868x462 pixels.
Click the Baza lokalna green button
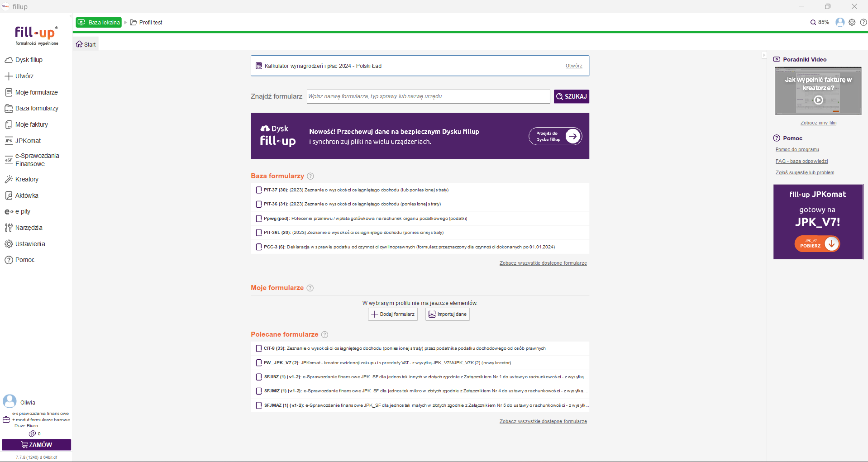point(99,22)
